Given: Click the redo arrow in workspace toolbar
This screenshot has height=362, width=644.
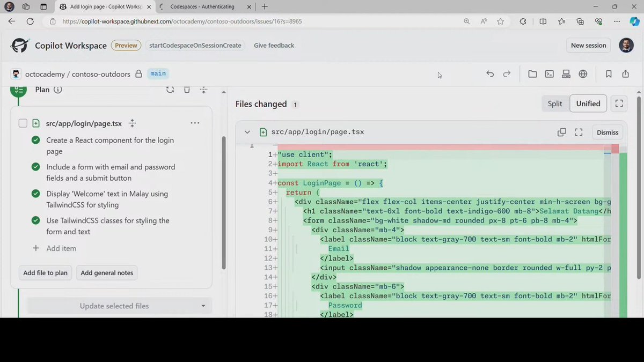Looking at the screenshot, I should (507, 74).
